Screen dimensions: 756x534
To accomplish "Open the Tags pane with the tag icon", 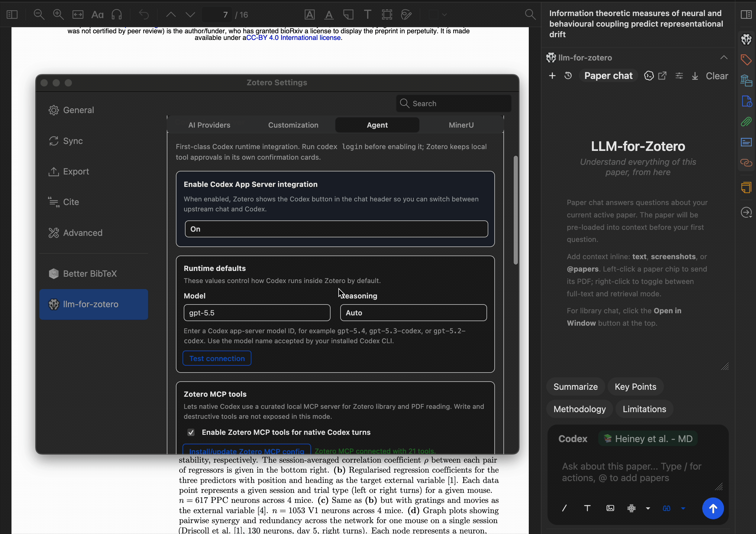I will click(x=746, y=60).
